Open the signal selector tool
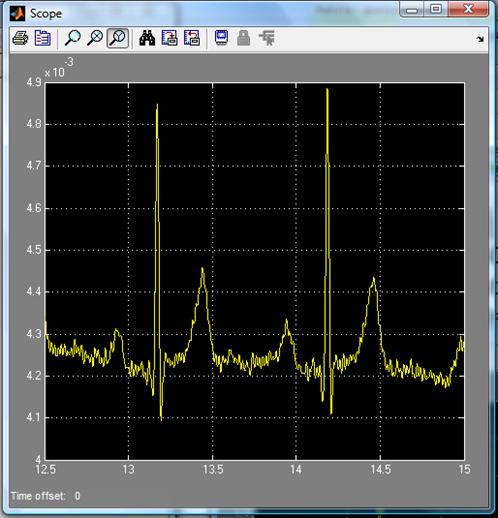 pyautogui.click(x=267, y=38)
